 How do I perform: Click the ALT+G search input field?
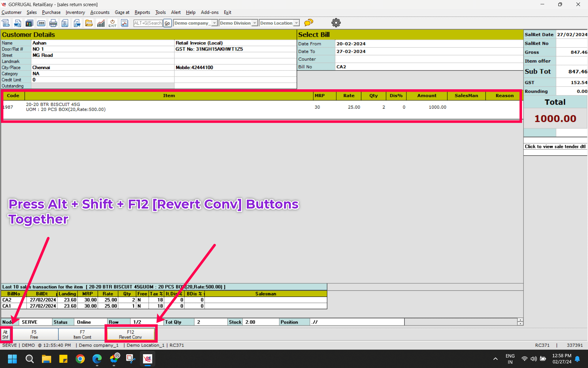point(148,23)
